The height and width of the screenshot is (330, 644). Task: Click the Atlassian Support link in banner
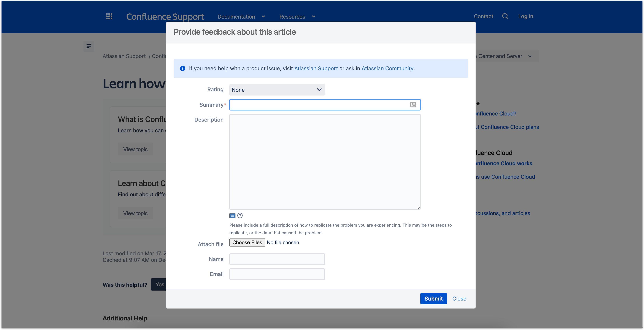coord(316,68)
